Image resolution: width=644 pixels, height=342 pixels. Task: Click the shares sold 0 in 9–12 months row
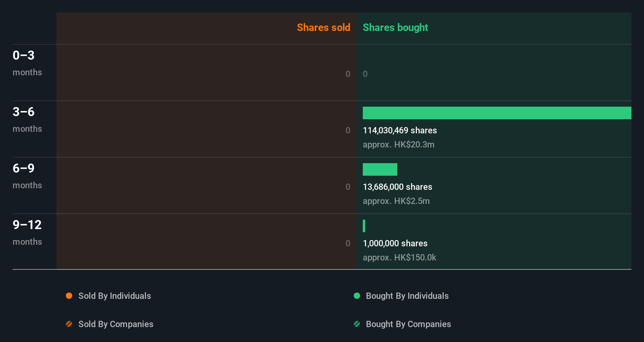pos(348,243)
